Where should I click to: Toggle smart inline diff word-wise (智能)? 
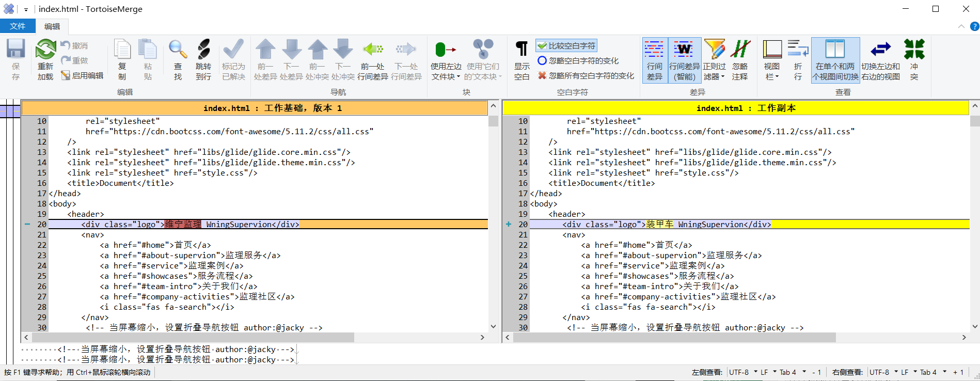click(x=685, y=60)
